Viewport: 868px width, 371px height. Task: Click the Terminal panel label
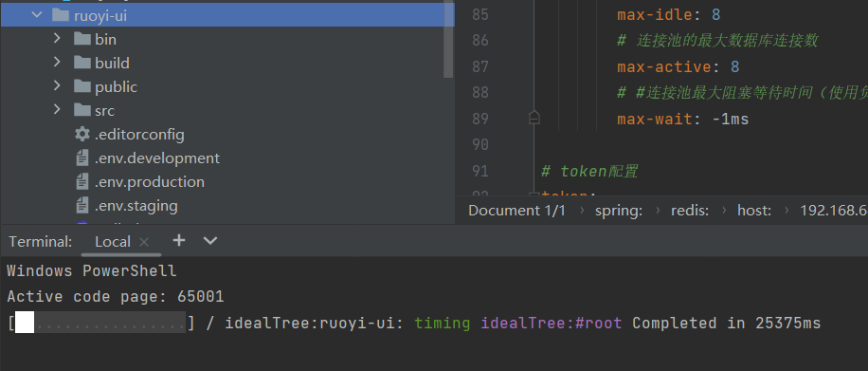click(x=41, y=242)
